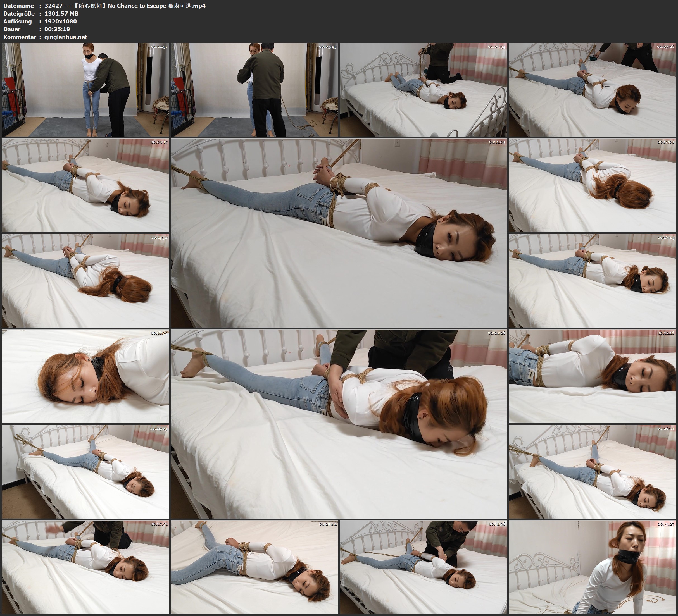The width and height of the screenshot is (678, 616).
Task: Open the thumbnail timestamped 00:05:34
Action: pos(423,89)
